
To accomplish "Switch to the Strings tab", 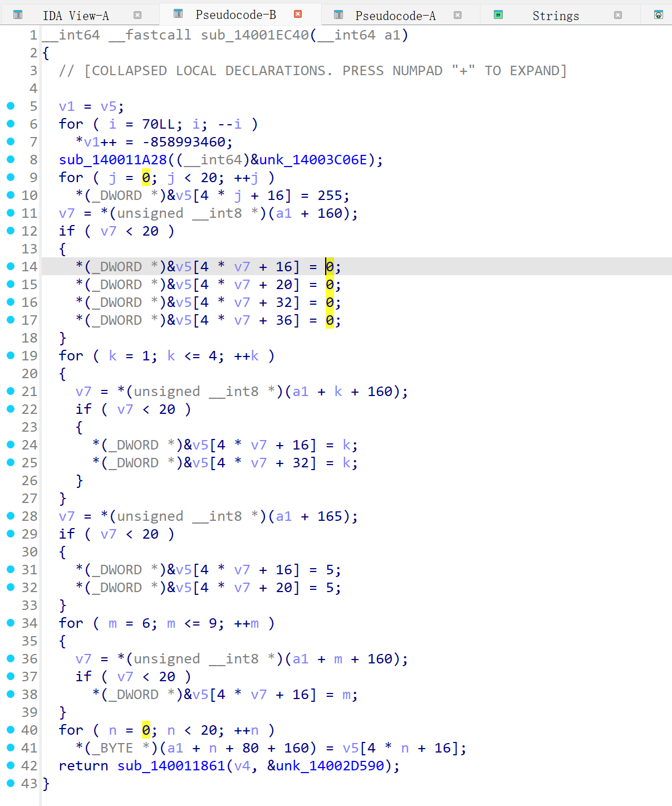I will coord(555,16).
